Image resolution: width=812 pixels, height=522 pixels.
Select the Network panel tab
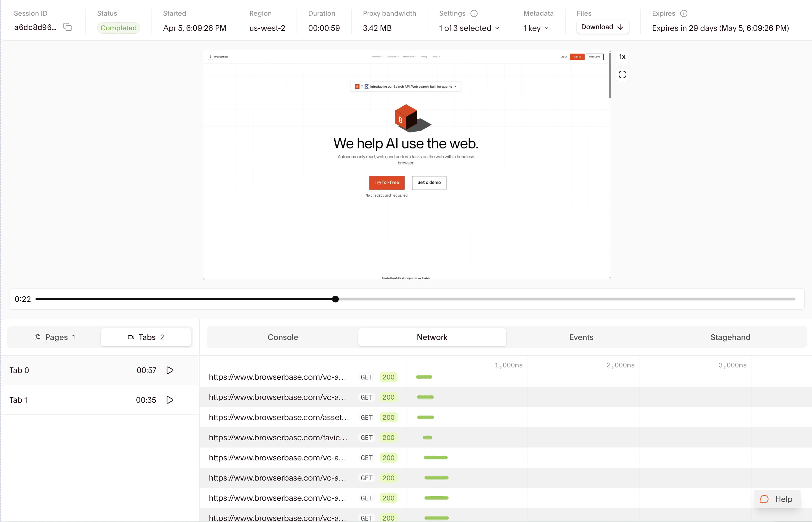tap(432, 337)
